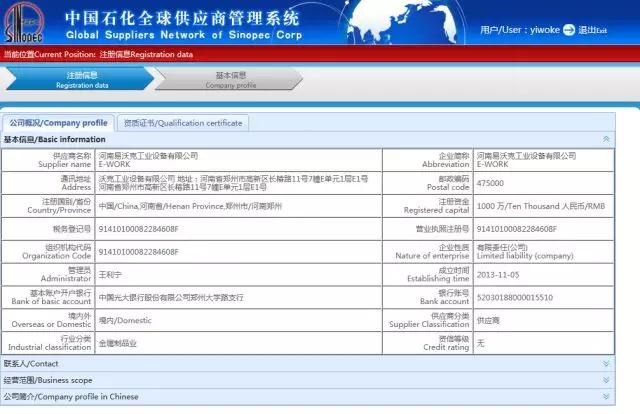Expand Company profile in Chinese section
Viewport: 640px width, 414px height.
pos(606,396)
